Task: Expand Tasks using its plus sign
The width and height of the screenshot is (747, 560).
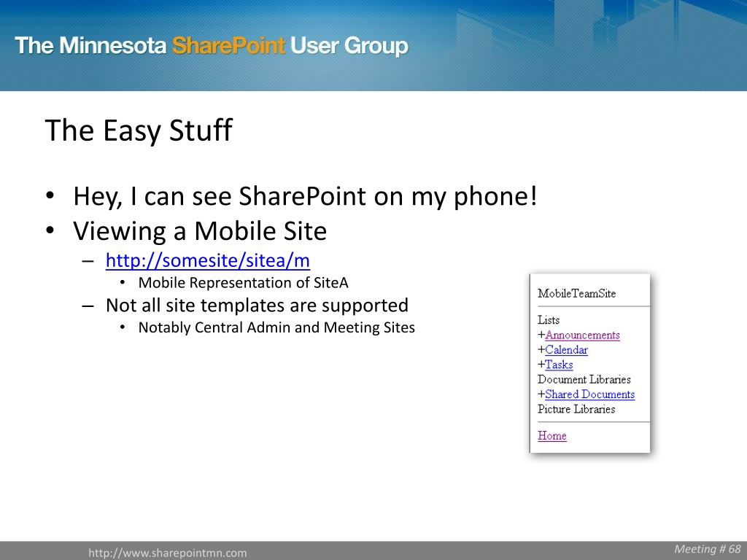Action: pyautogui.click(x=541, y=365)
